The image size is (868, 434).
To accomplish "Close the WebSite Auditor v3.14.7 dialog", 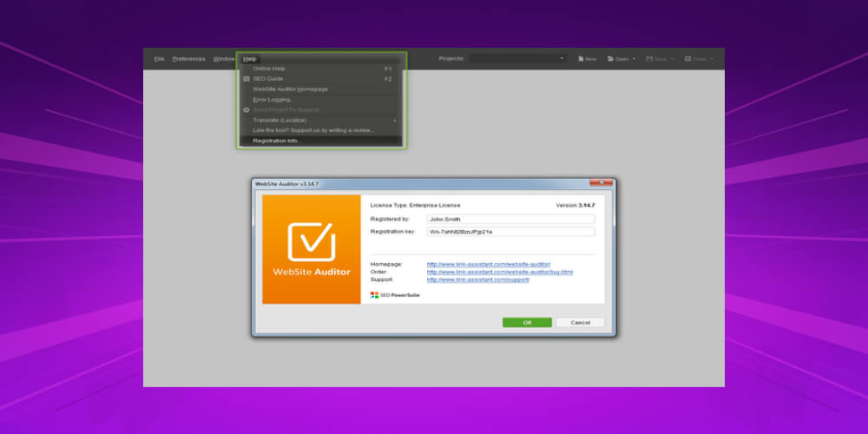I will [602, 182].
